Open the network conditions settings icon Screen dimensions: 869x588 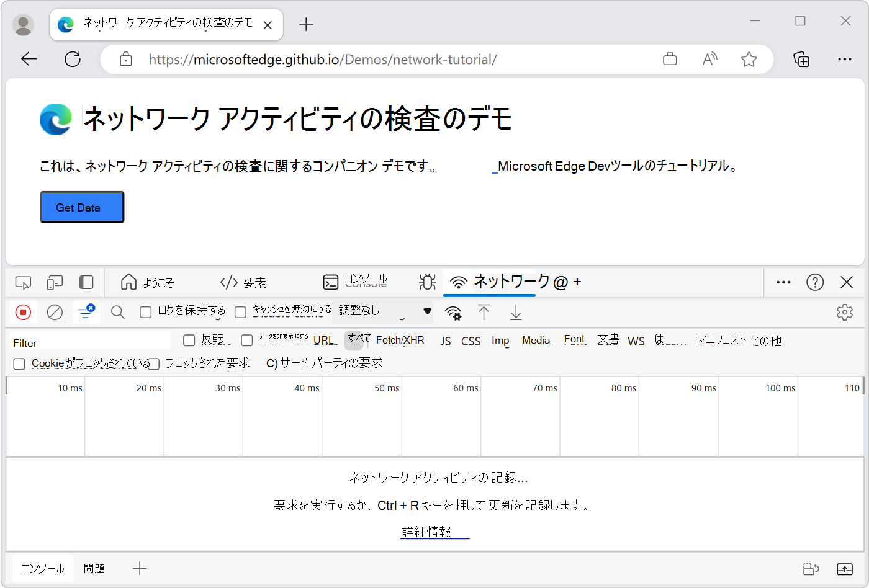pos(453,313)
